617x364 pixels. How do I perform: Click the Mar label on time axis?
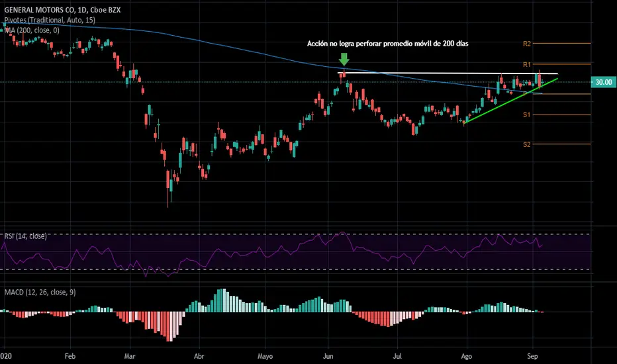[130, 356]
